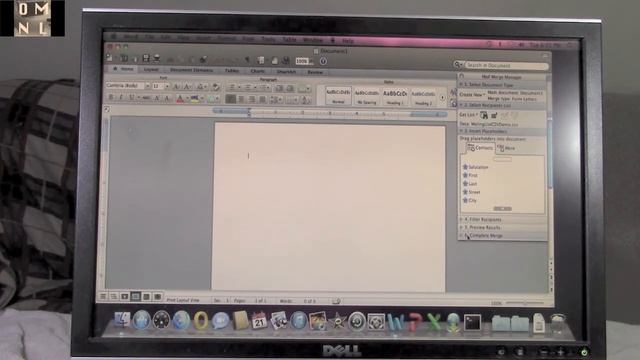Image resolution: width=640 pixels, height=360 pixels.
Task: Open the font size combo box
Action: pyautogui.click(x=160, y=86)
